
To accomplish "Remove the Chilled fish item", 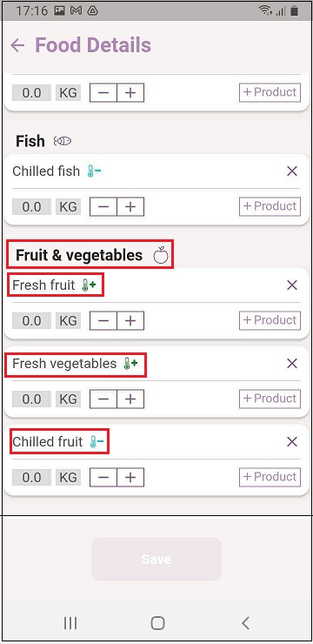I will click(x=292, y=171).
